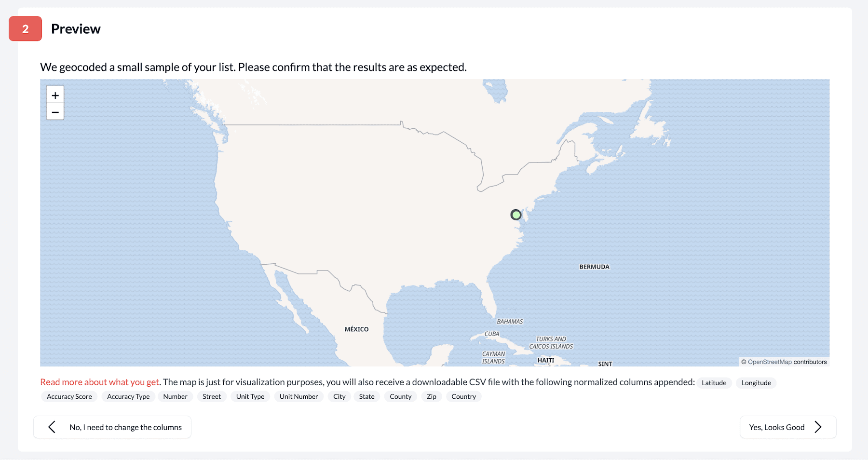Click the Unit Number tag

coord(298,397)
